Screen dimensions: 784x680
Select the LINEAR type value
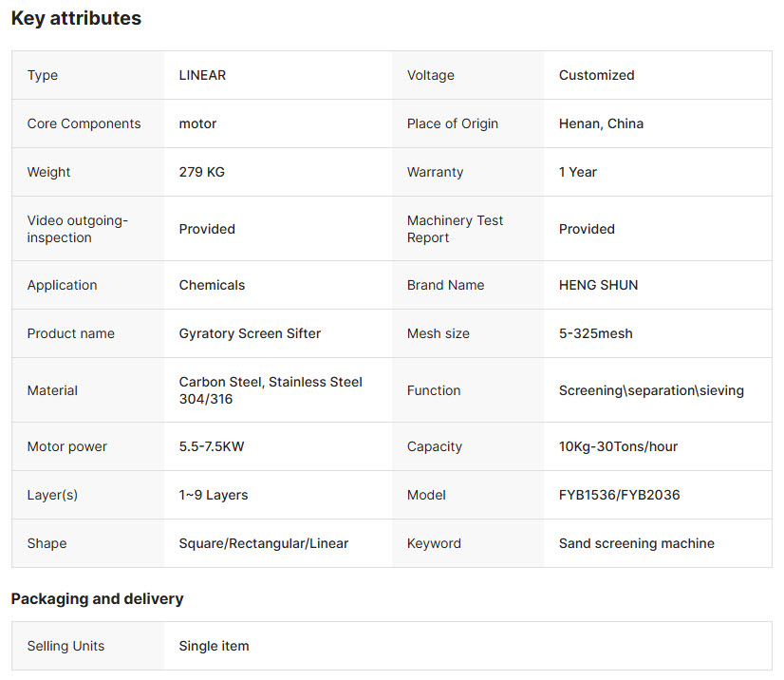pos(202,75)
